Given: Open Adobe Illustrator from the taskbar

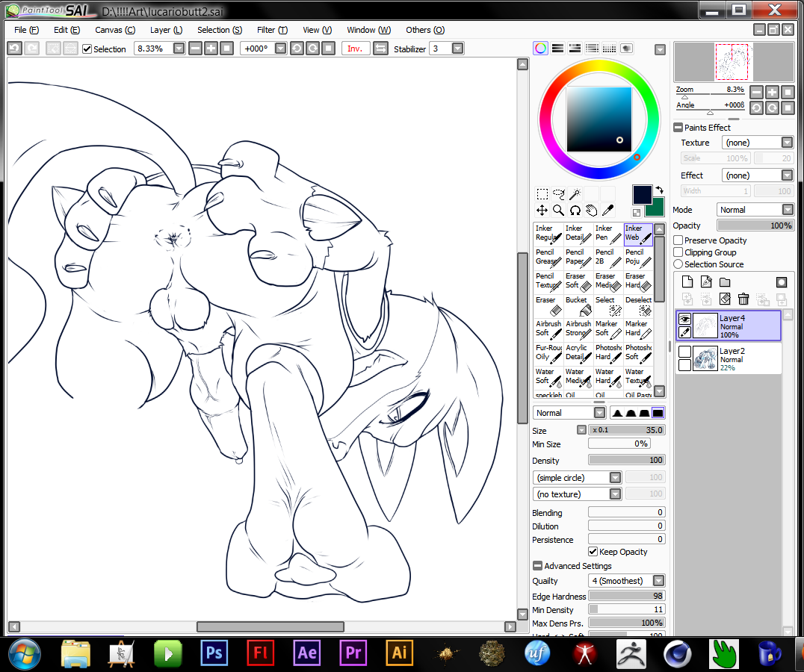Looking at the screenshot, I should click(x=400, y=653).
